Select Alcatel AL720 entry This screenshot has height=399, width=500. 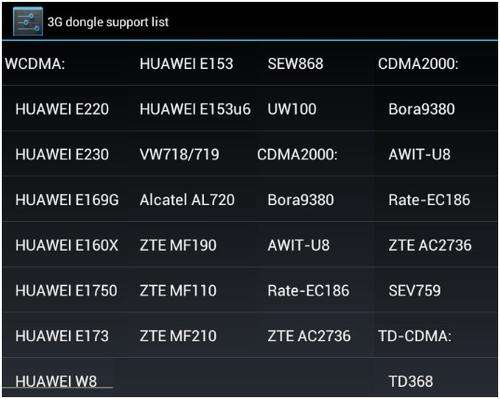point(187,200)
